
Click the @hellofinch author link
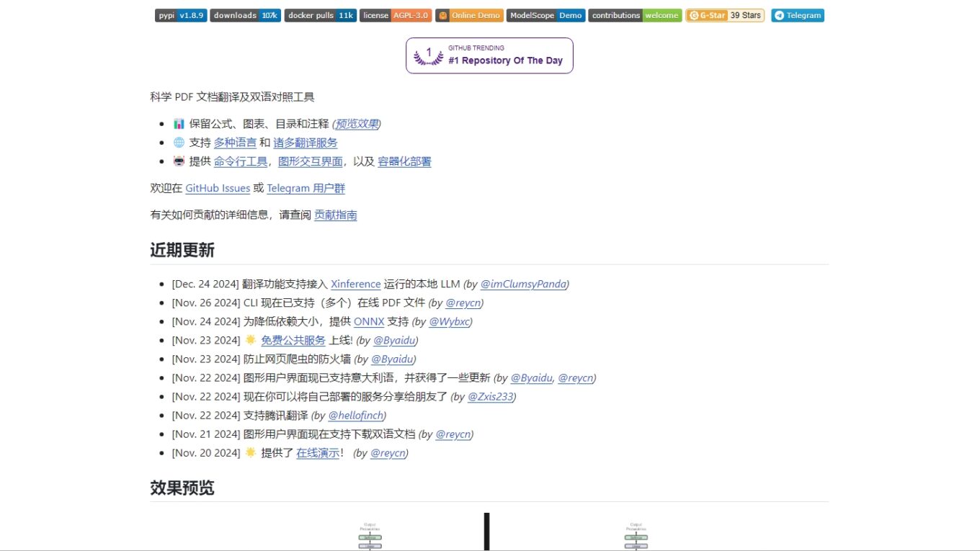[x=355, y=415]
